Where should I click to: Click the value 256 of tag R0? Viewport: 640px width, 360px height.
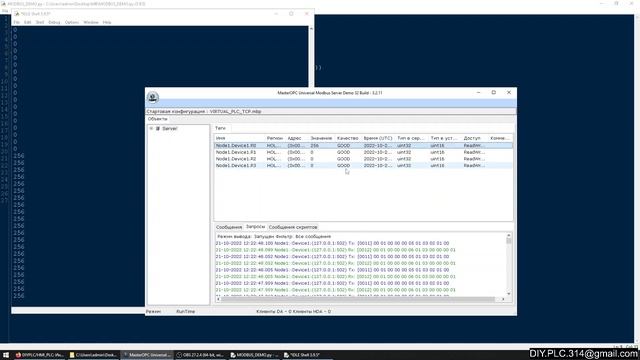pyautogui.click(x=314, y=146)
